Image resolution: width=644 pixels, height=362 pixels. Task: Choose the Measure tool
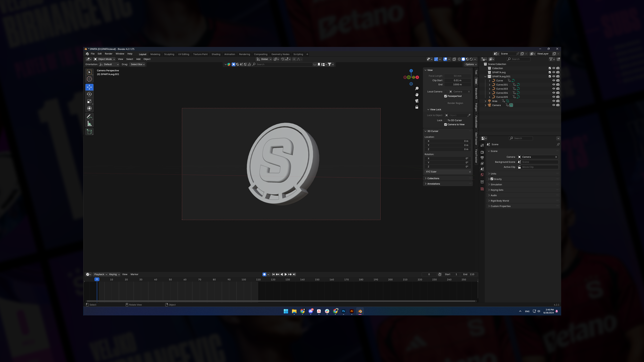[89, 124]
